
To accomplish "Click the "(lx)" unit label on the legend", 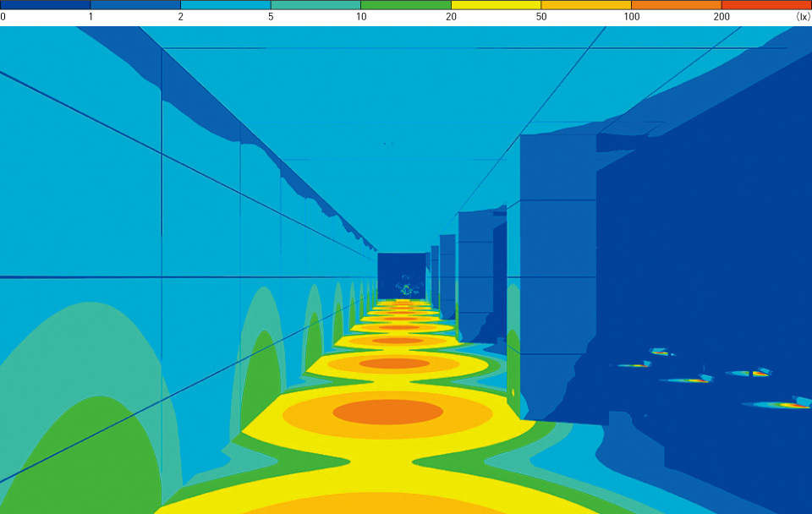I will [803, 17].
